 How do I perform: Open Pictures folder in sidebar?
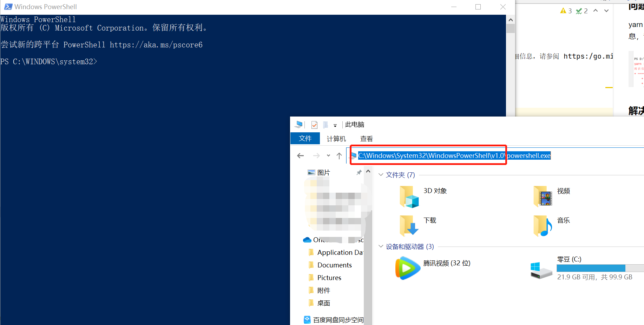[325, 278]
